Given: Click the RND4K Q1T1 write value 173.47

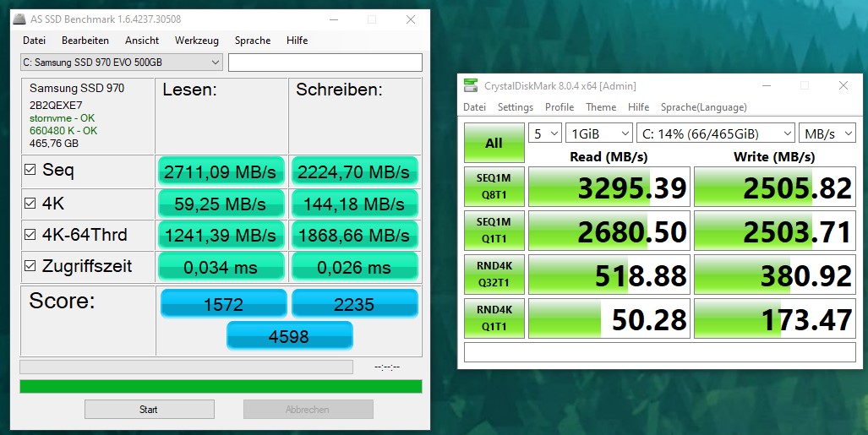Looking at the screenshot, I should pos(775,318).
